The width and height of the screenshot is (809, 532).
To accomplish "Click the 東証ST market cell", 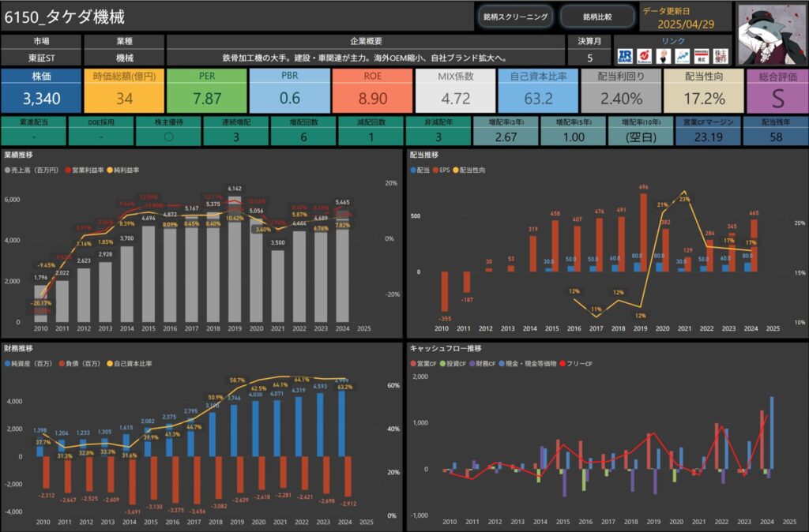I will (x=41, y=58).
